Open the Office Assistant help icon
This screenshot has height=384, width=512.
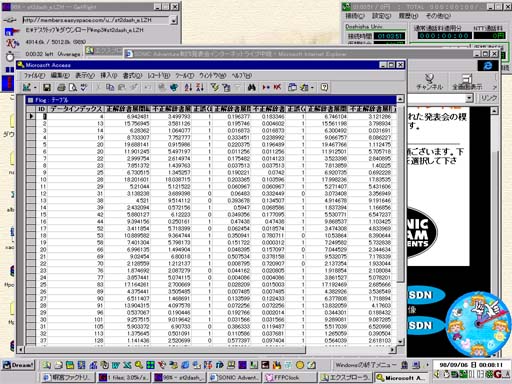[324, 87]
